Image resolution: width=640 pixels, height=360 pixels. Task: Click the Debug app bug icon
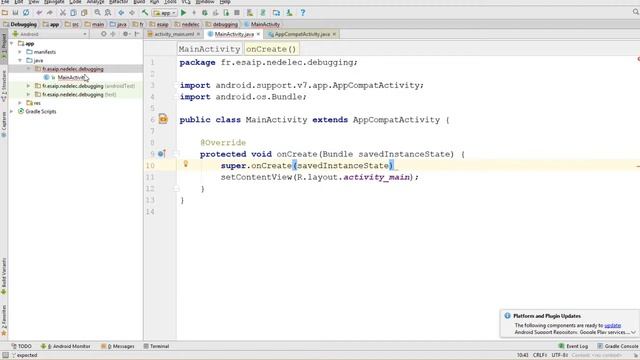coord(205,13)
